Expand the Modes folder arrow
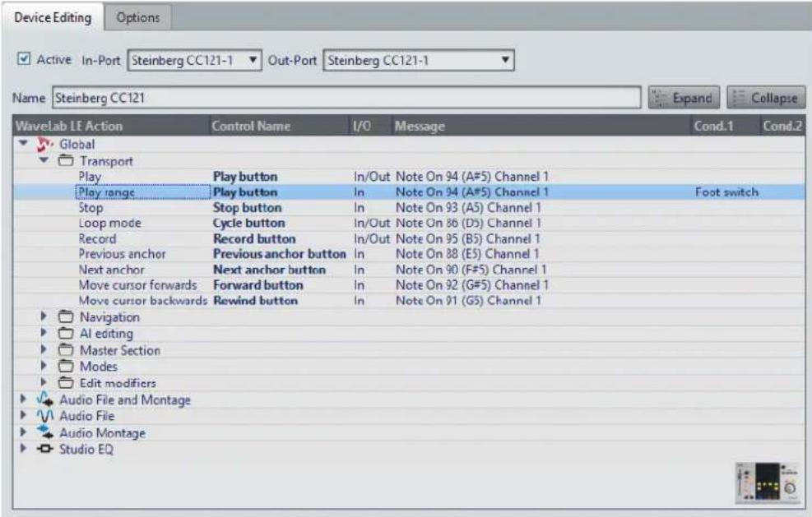 (44, 366)
